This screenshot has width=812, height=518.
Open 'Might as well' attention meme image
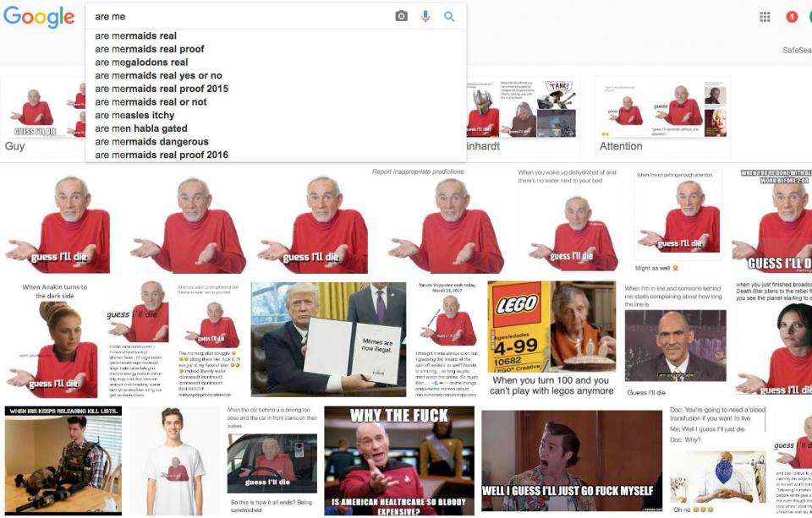pyautogui.click(x=678, y=221)
